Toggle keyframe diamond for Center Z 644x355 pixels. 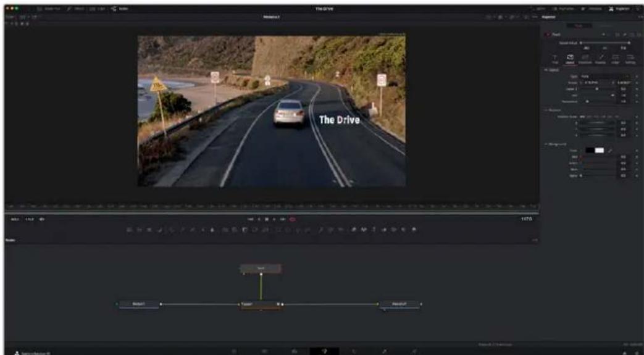[x=637, y=89]
